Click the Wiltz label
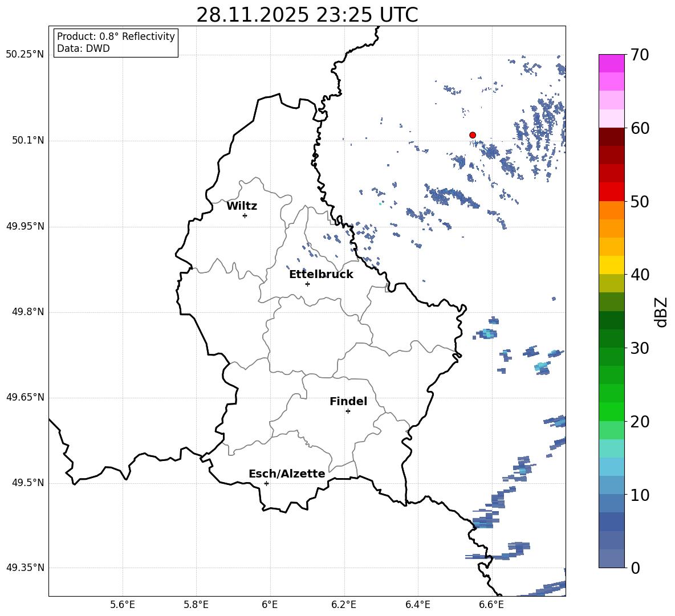The width and height of the screenshot is (675, 616). pos(242,206)
